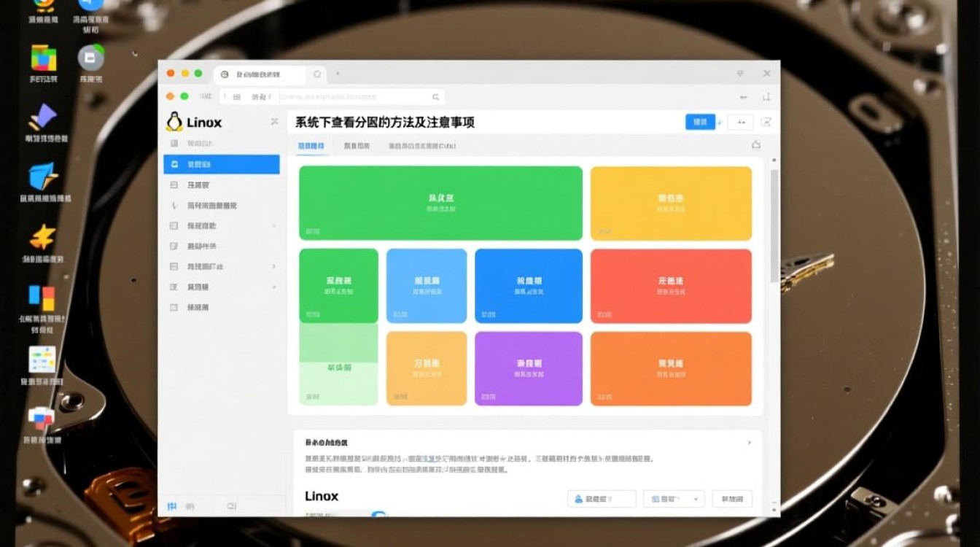Click the share icon at the sidebar bottom

(x=232, y=505)
